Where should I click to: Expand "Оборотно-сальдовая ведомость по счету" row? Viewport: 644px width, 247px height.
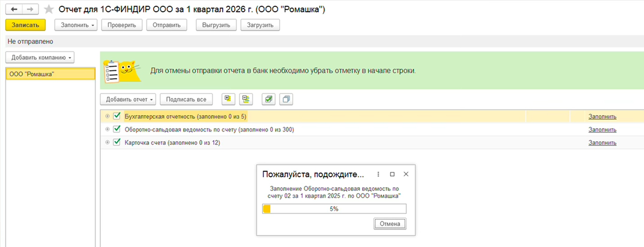(x=107, y=129)
